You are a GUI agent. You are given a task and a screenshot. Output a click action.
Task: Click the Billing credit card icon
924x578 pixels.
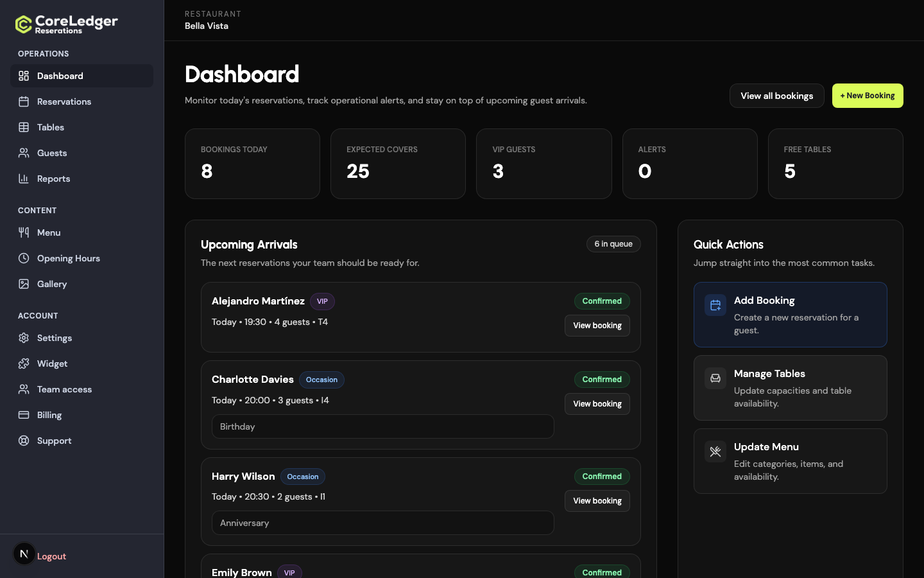(24, 415)
